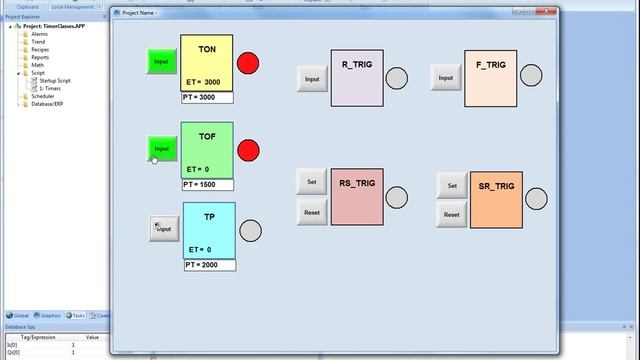The height and width of the screenshot is (360, 640).
Task: Click the Input button beside F_TRIG block
Action: pos(446,78)
